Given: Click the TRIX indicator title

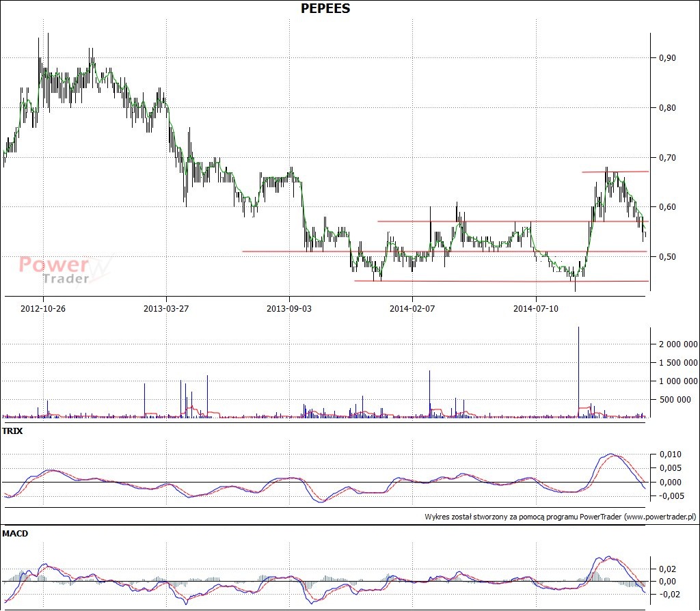Looking at the screenshot, I should [12, 431].
